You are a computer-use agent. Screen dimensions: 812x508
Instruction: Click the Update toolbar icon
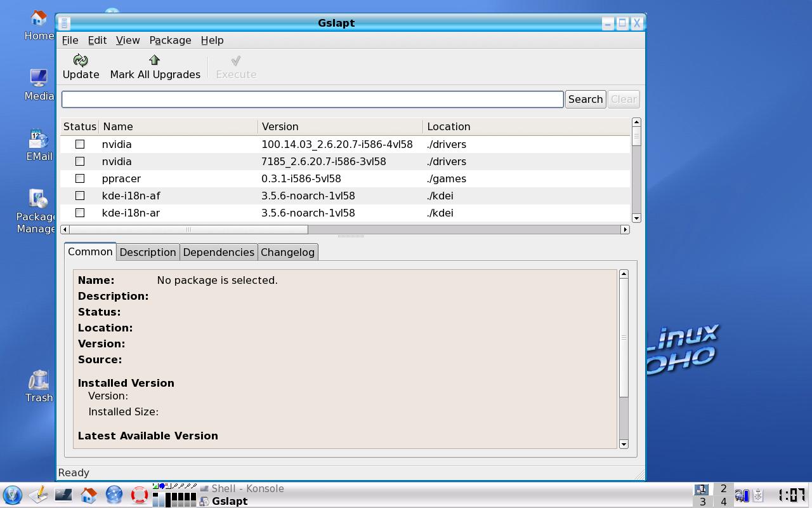coord(81,60)
